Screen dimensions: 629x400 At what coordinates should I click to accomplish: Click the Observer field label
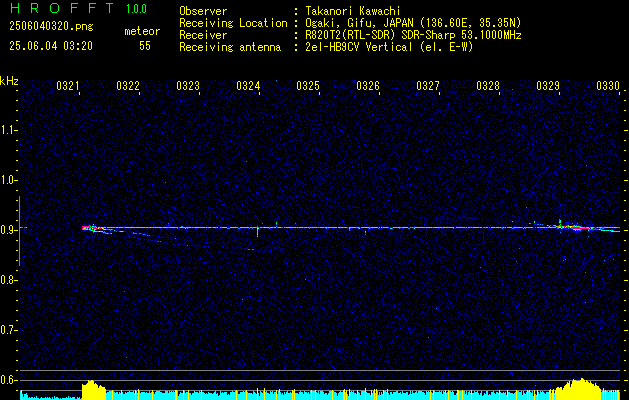click(x=203, y=11)
